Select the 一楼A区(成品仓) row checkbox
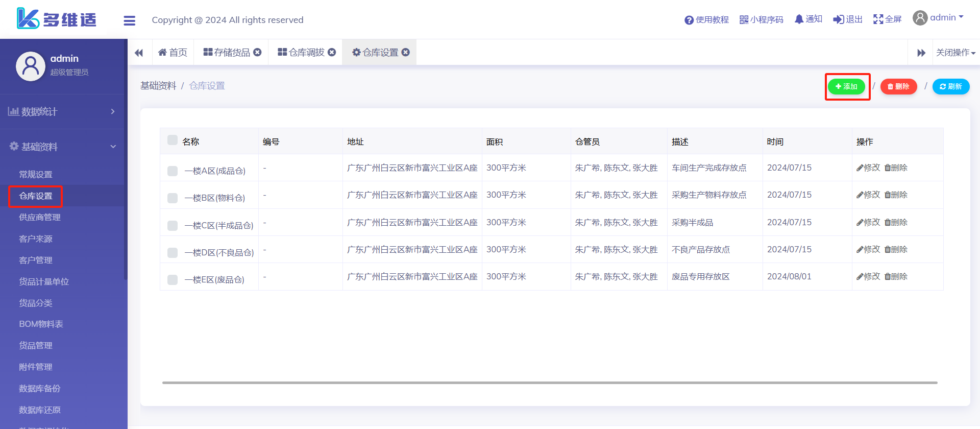Screen dimensions: 980x429 point(173,171)
